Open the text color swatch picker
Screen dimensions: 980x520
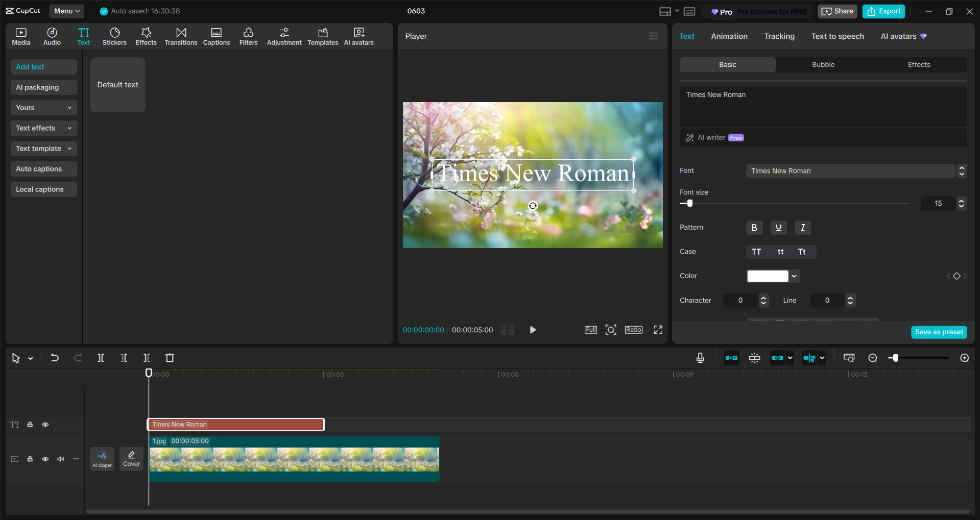click(768, 276)
